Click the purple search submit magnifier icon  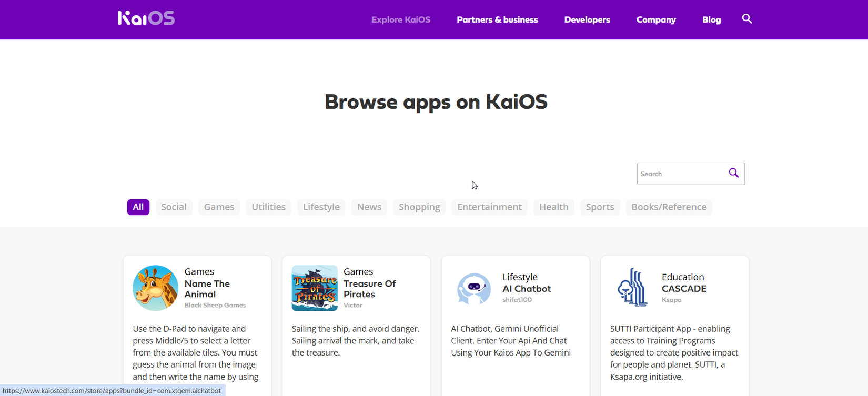click(733, 173)
